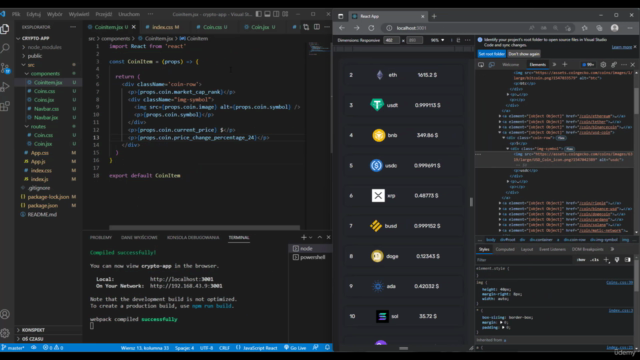Open package.json in the explorer
Image resolution: width=640 pixels, height=360 pixels.
coord(42,206)
